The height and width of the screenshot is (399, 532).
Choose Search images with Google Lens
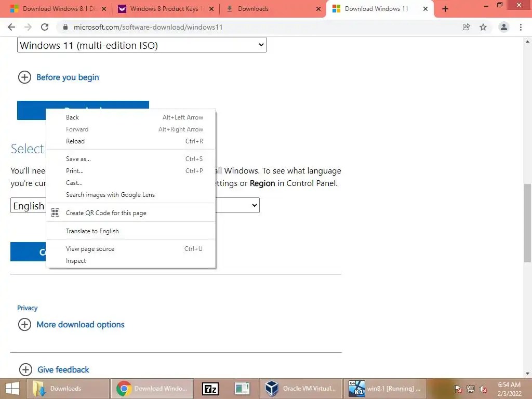coord(130,195)
